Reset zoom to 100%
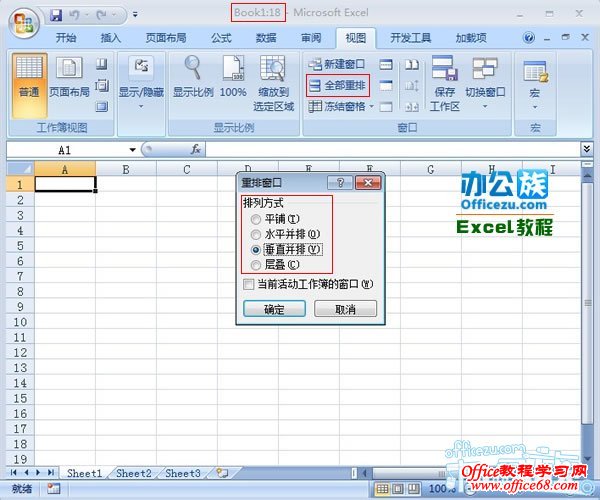The height and width of the screenshot is (500, 600). pyautogui.click(x=233, y=77)
